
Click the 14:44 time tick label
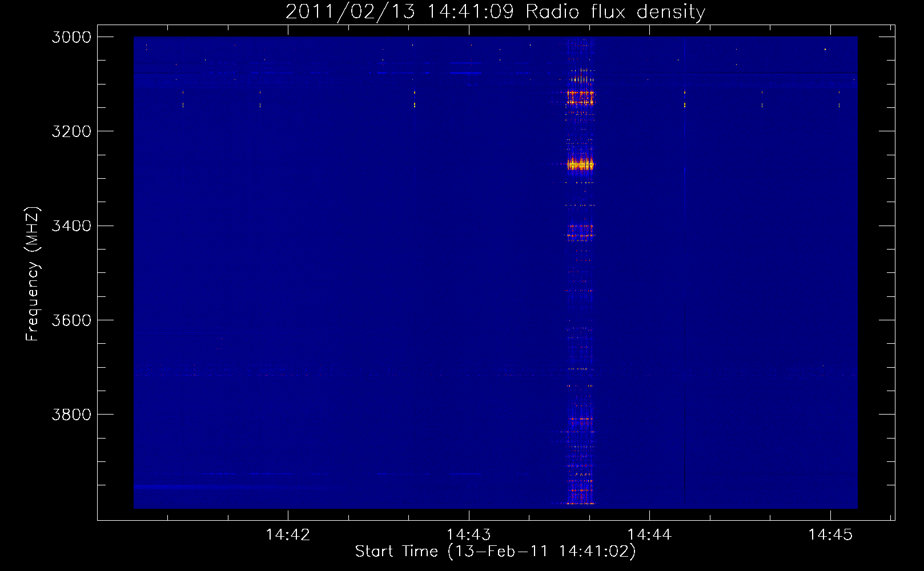tap(649, 535)
